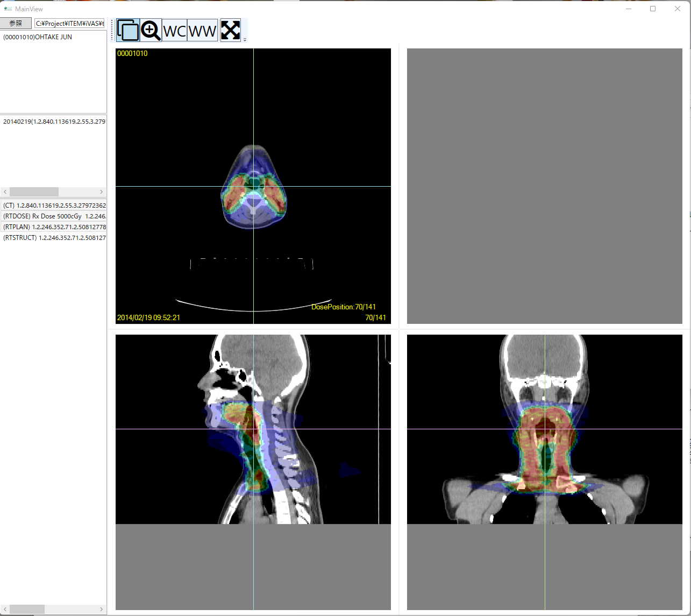Select the (CT) series row
This screenshot has height=616, width=691.
54,206
